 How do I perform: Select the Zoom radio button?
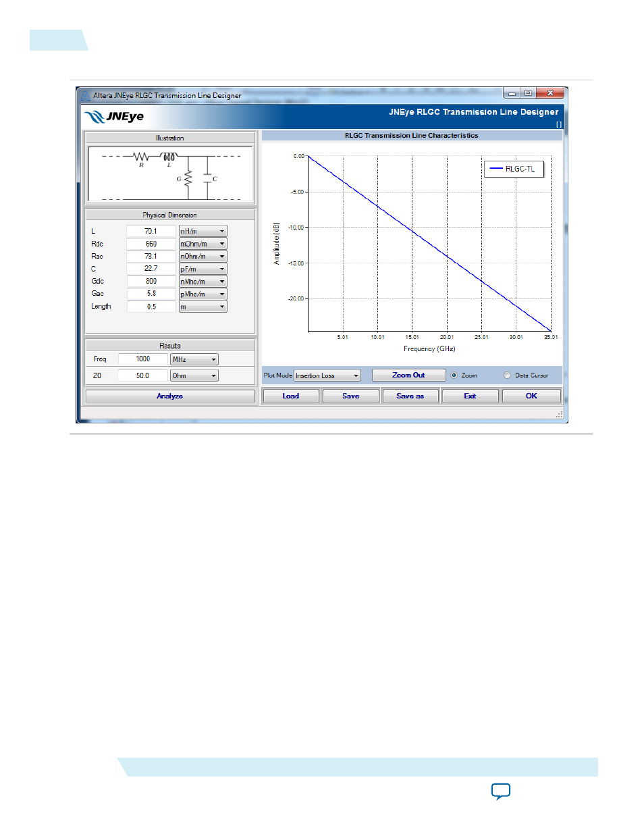454,375
